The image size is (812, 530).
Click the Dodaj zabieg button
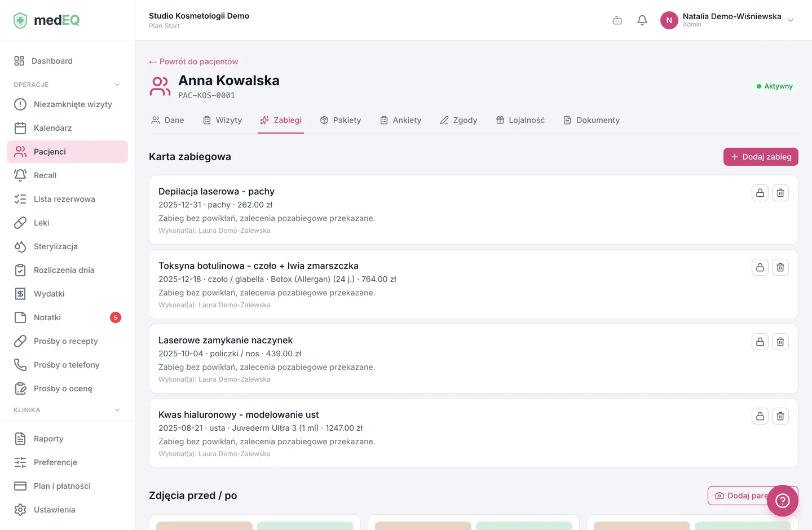761,157
